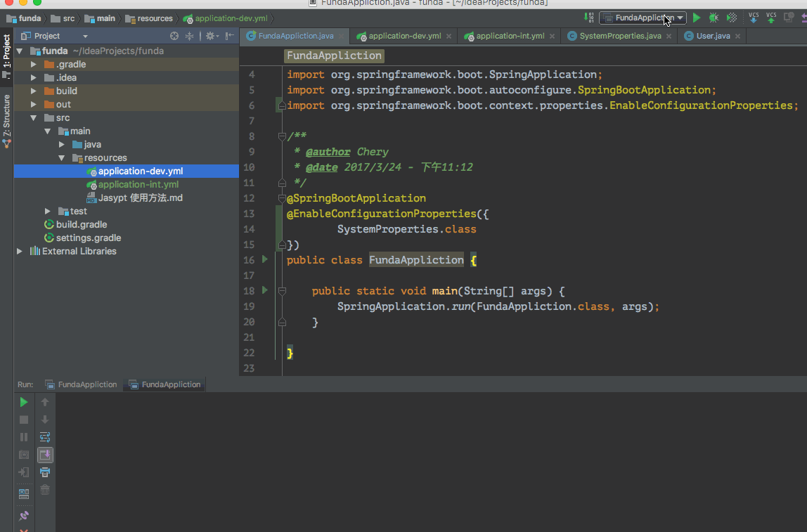The height and width of the screenshot is (532, 807).
Task: Click the FundaAppliction editor breadcrumb label
Action: point(334,56)
